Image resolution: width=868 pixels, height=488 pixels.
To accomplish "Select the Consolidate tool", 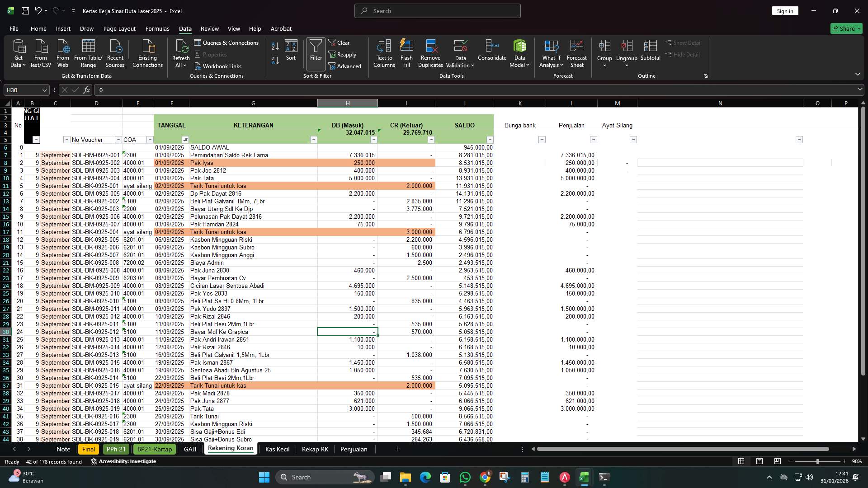I will (492, 53).
